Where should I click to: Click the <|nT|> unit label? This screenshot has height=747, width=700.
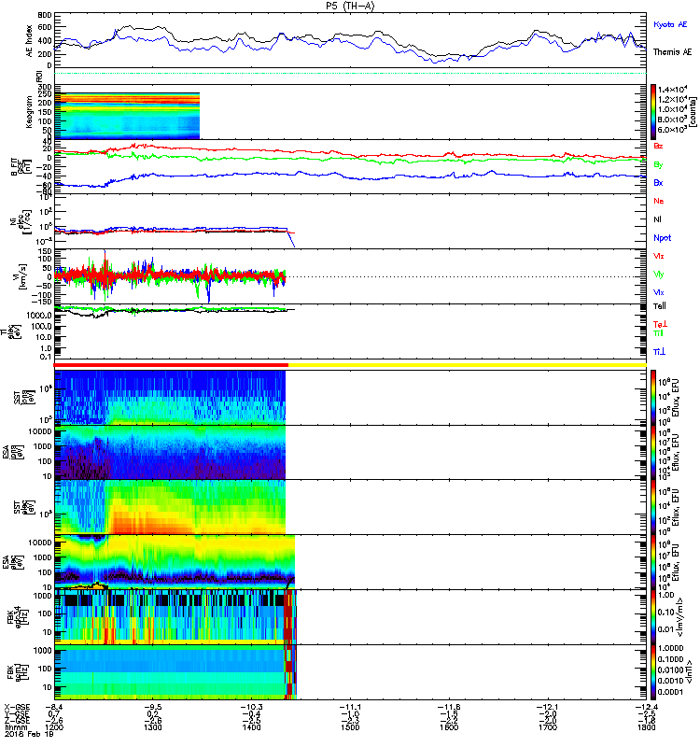(x=689, y=672)
